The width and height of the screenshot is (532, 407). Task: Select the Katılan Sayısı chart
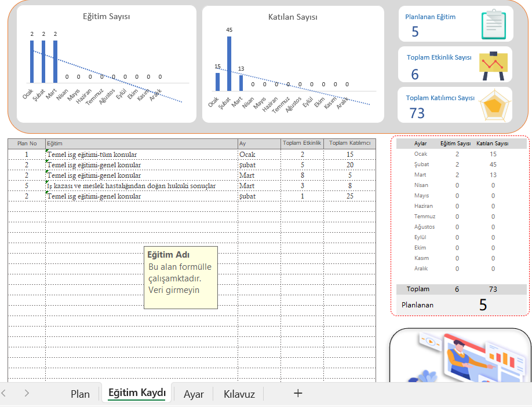point(293,64)
